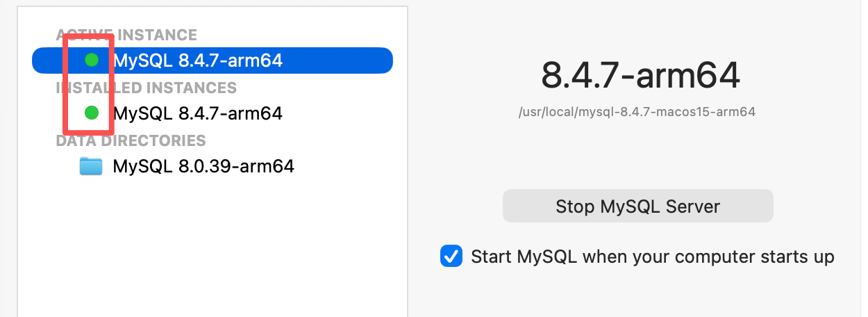868x317 pixels.
Task: Click the /usr/local/mysql-8.4.7-macos15-arm64 path text
Action: (637, 111)
